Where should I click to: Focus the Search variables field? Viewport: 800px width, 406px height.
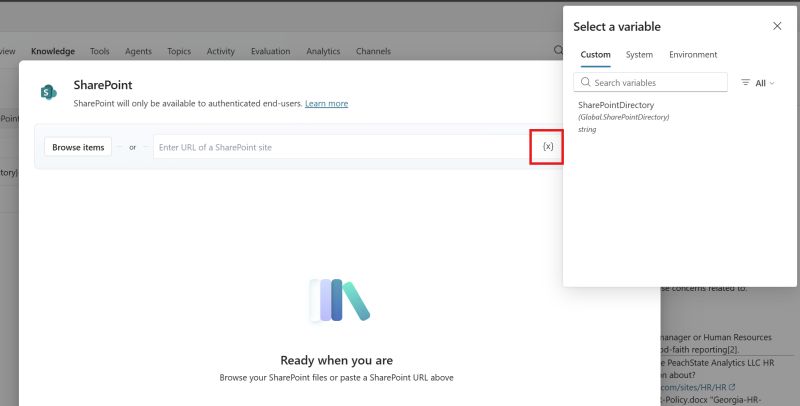tap(651, 82)
